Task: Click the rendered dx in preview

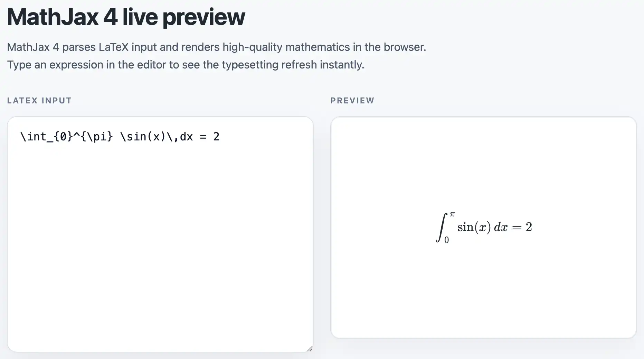Action: 501,227
